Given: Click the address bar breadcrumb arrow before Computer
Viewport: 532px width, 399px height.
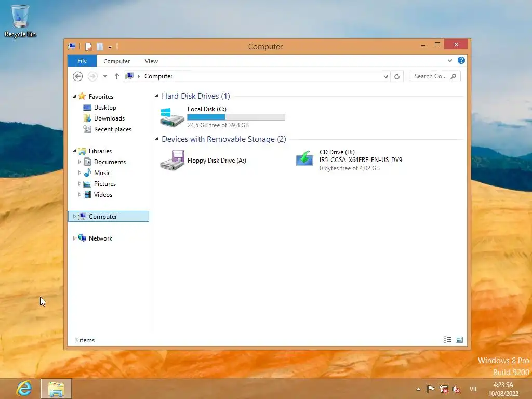Looking at the screenshot, I should 138,76.
